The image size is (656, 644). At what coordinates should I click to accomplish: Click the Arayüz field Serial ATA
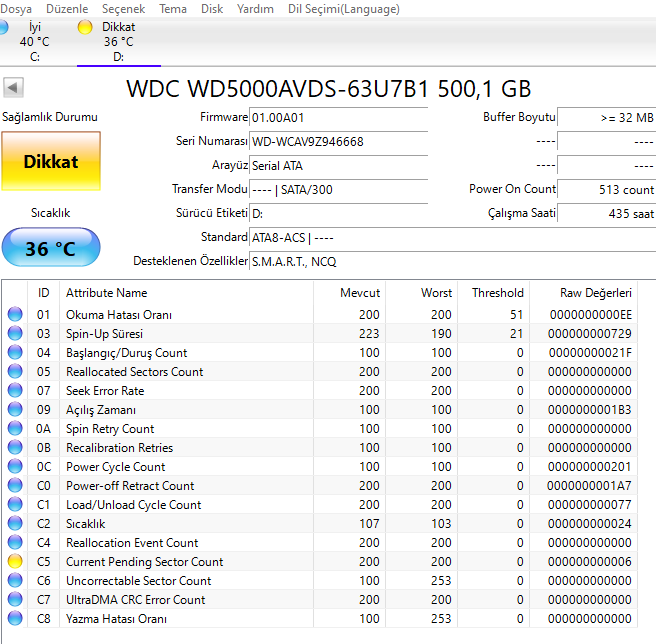pyautogui.click(x=338, y=166)
